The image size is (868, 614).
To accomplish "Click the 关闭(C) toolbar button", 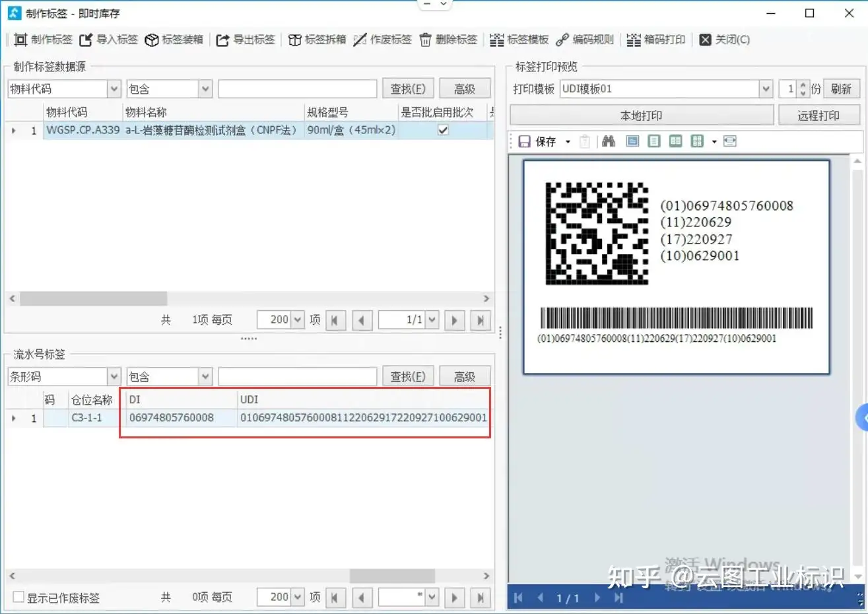I will pos(724,40).
